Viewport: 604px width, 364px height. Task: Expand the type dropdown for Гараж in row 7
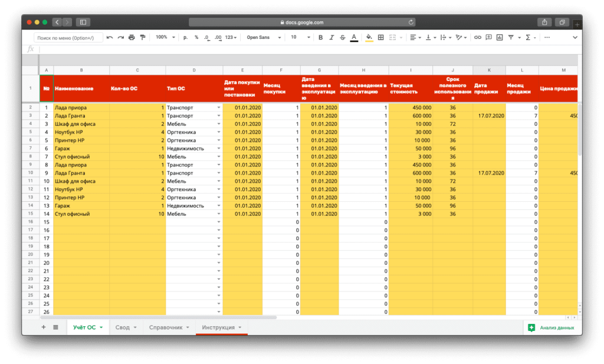click(x=219, y=149)
